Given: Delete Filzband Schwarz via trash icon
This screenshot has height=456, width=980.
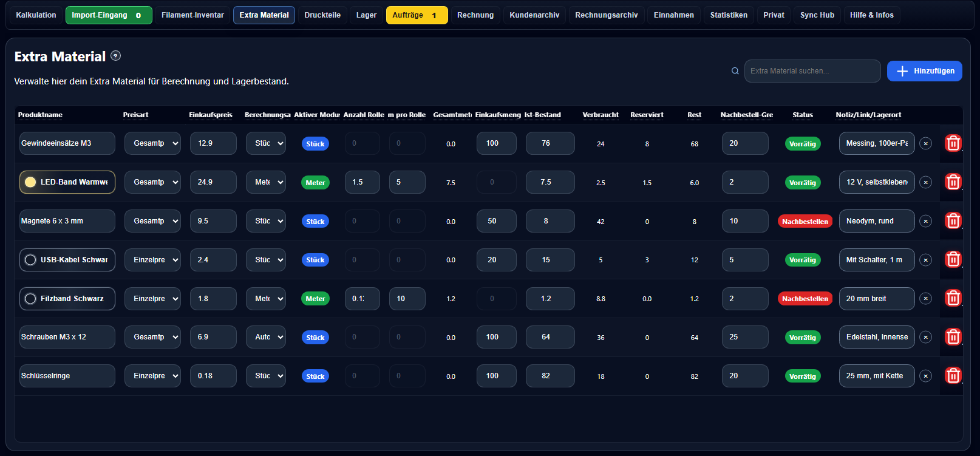Looking at the screenshot, I should pos(953,298).
